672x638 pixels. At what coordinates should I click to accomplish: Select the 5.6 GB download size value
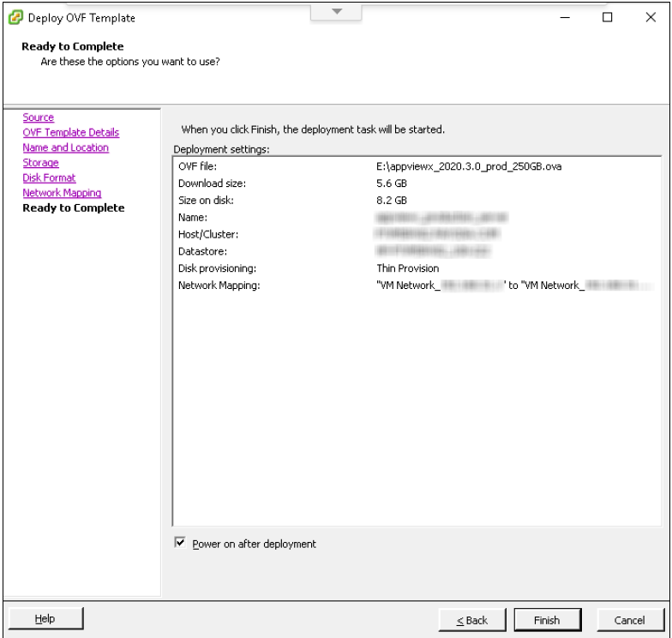click(392, 184)
